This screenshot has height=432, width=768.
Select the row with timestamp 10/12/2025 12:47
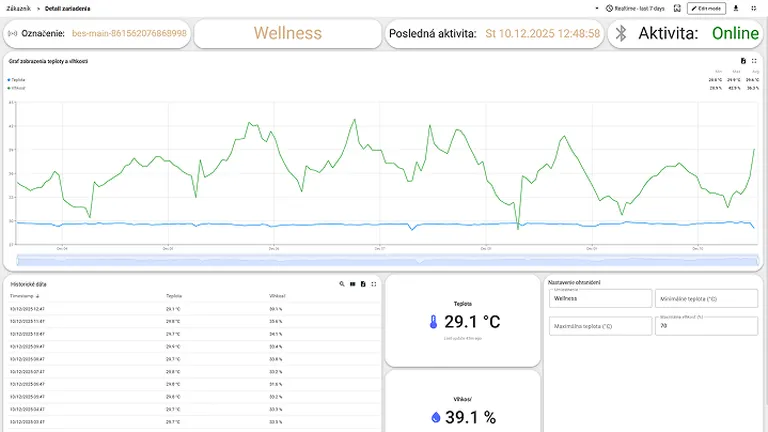[194, 309]
